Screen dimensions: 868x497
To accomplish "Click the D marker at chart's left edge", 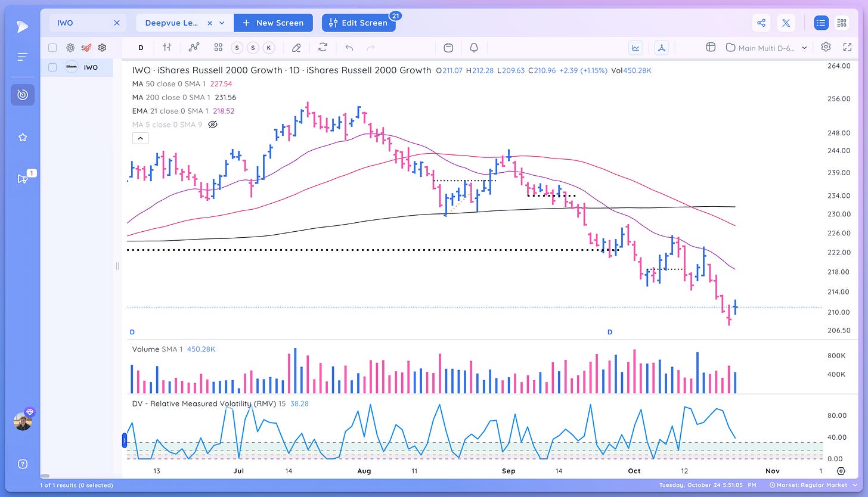I will (132, 331).
